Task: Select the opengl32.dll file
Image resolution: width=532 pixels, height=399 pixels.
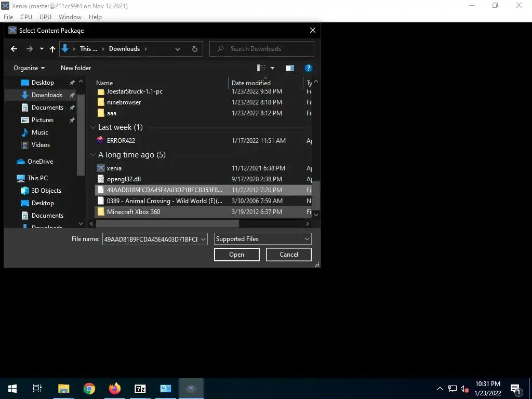Action: [x=124, y=179]
